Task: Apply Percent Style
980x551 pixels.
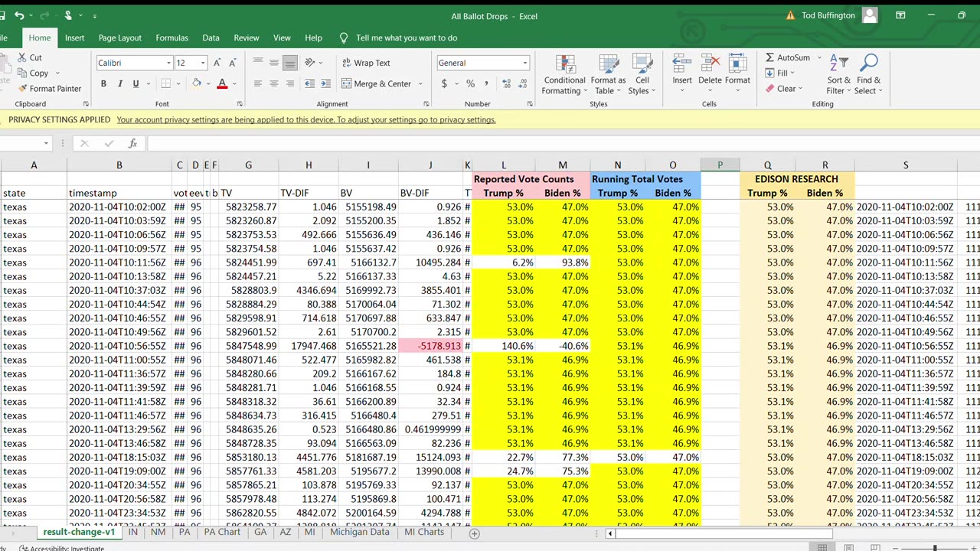Action: pos(470,83)
